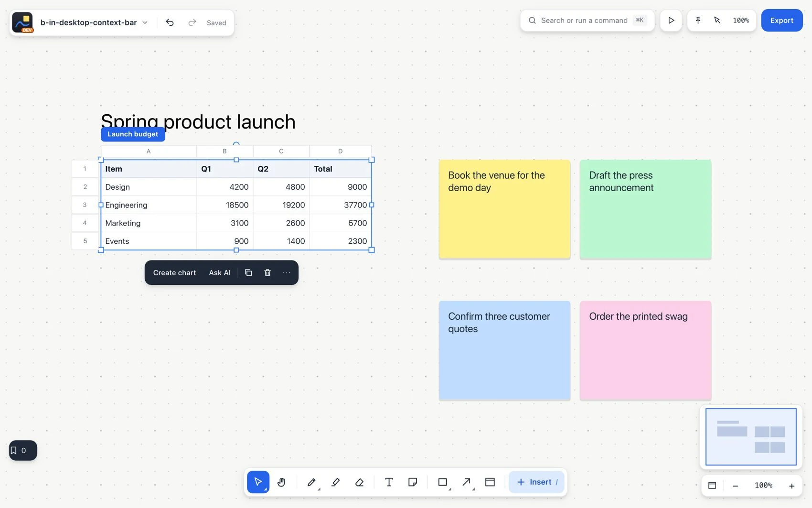The width and height of the screenshot is (812, 508).
Task: Click Ask AI in context bar
Action: tap(220, 272)
